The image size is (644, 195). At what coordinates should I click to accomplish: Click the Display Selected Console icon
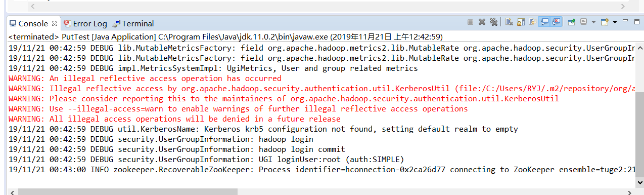583,22
